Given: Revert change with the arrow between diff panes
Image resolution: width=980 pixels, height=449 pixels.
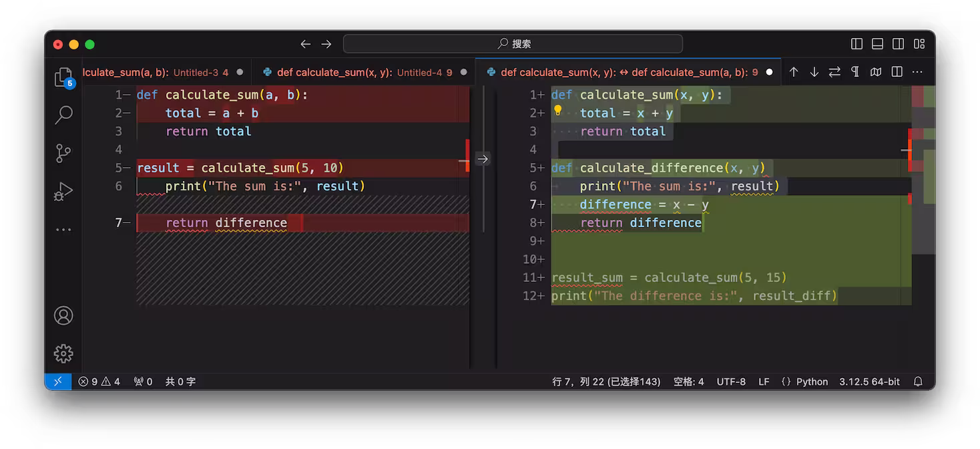Looking at the screenshot, I should [x=483, y=159].
